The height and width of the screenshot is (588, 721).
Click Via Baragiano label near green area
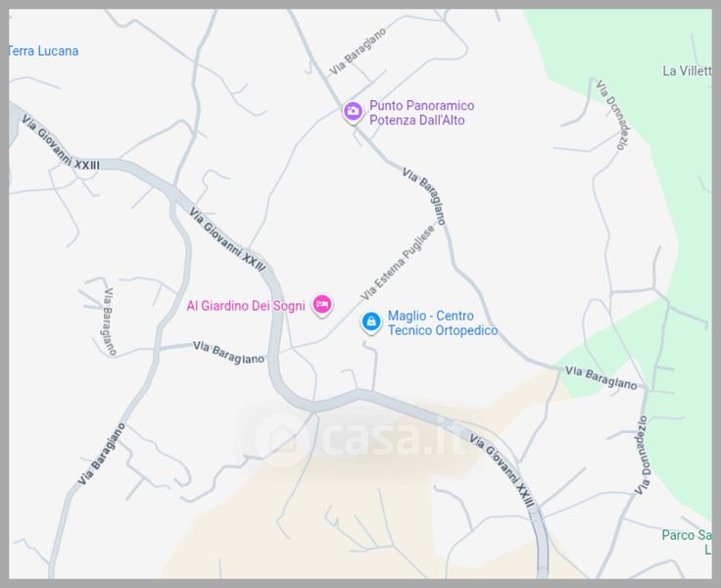(601, 377)
